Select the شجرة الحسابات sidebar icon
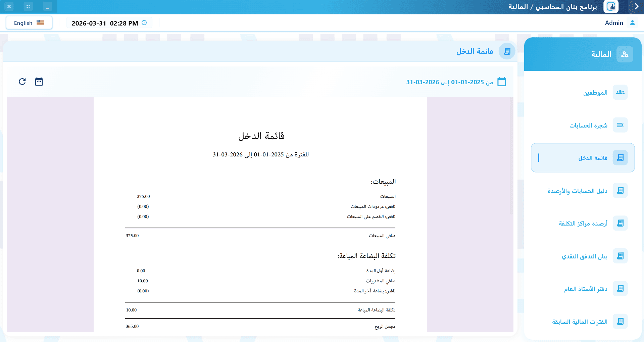The image size is (644, 342). (x=620, y=125)
